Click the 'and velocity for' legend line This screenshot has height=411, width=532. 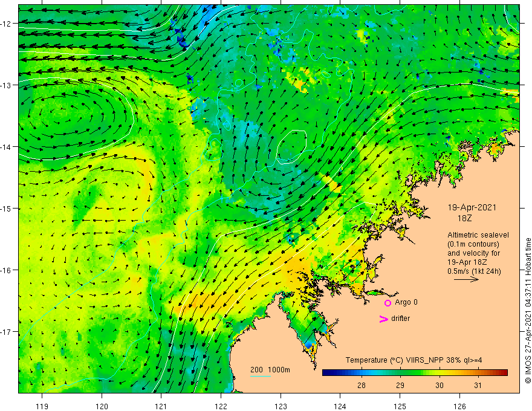point(473,253)
